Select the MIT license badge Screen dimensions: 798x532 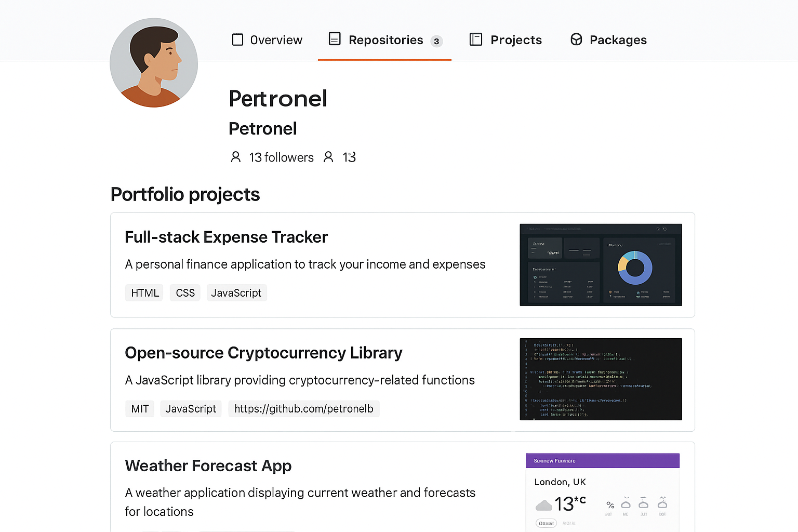(139, 408)
